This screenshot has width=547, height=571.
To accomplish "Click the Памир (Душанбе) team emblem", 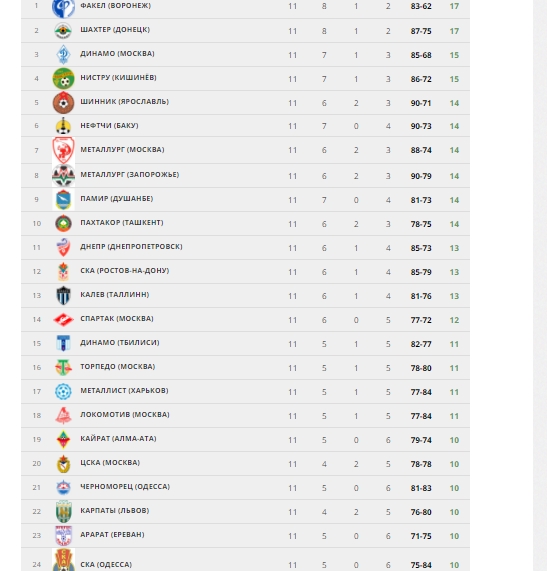I will (63, 200).
